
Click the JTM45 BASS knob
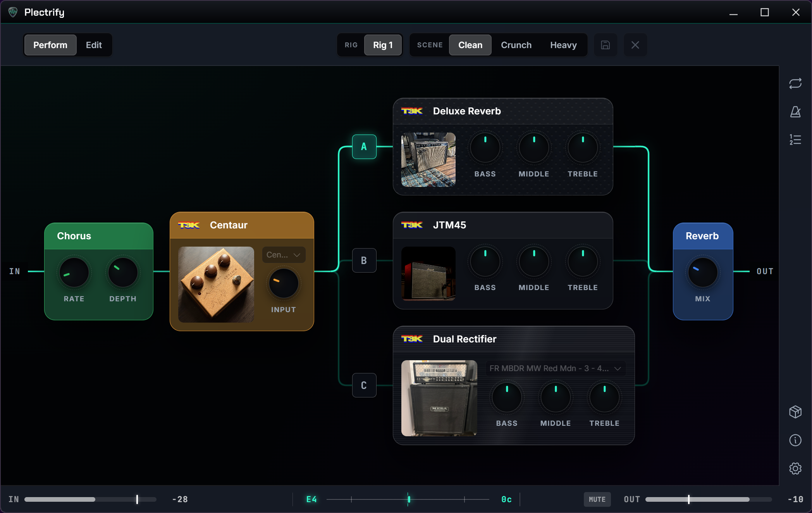(x=485, y=262)
